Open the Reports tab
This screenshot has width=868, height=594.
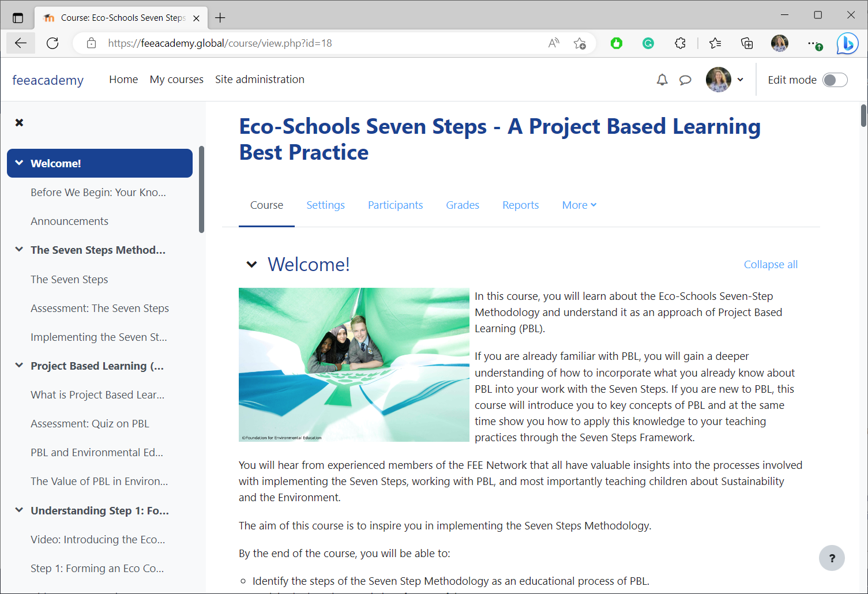pos(520,205)
